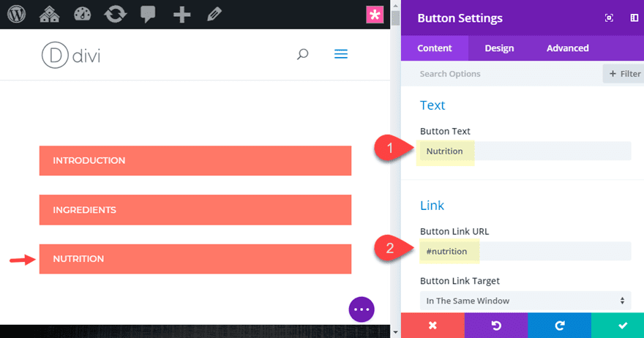Expand the purple three-dots builder menu
Image resolution: width=644 pixels, height=338 pixels.
(x=362, y=309)
